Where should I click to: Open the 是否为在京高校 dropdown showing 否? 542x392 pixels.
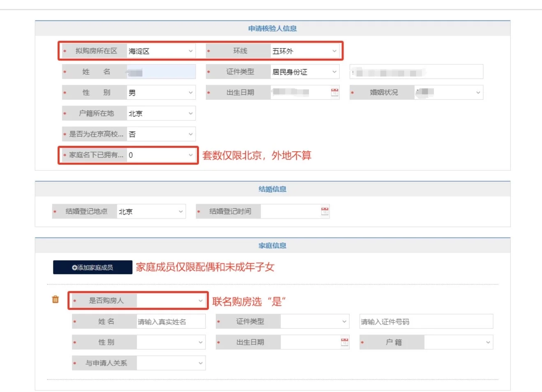pyautogui.click(x=161, y=134)
